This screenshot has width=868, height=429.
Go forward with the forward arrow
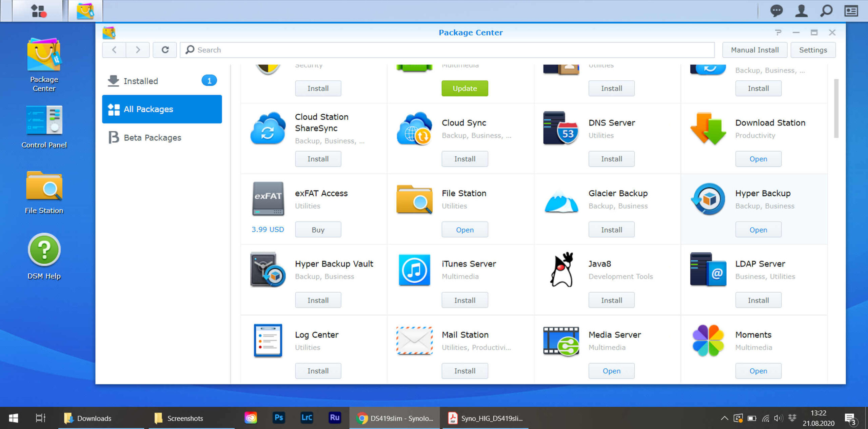(138, 50)
